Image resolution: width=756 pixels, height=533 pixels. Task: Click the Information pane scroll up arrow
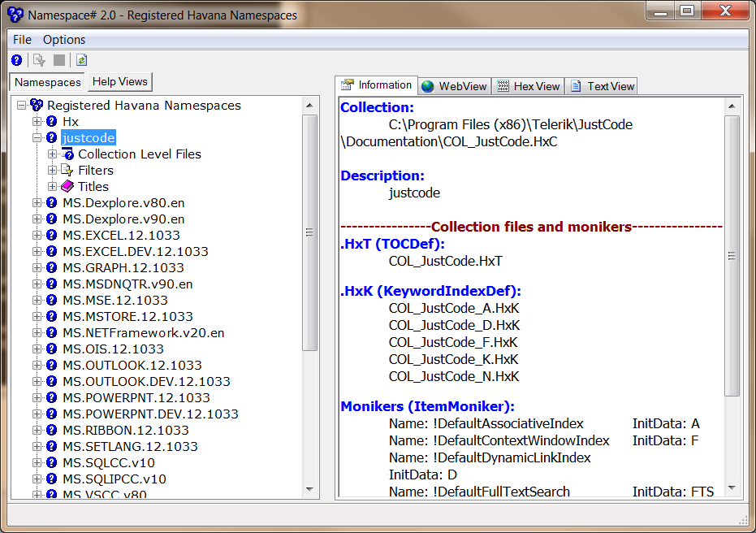[x=732, y=106]
